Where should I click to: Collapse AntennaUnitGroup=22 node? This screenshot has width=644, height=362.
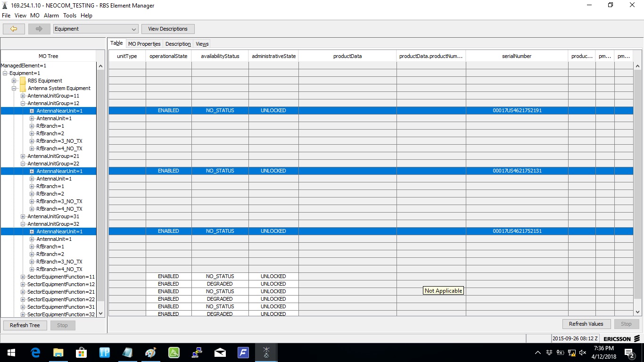click(23, 164)
